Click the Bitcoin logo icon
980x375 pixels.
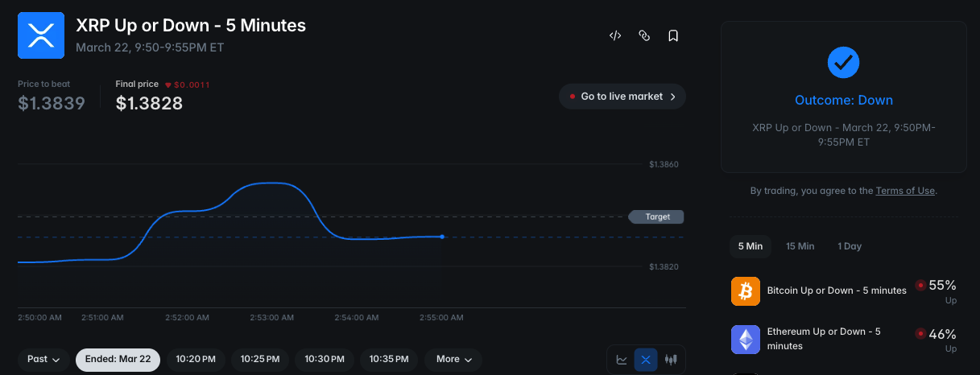[x=746, y=291]
